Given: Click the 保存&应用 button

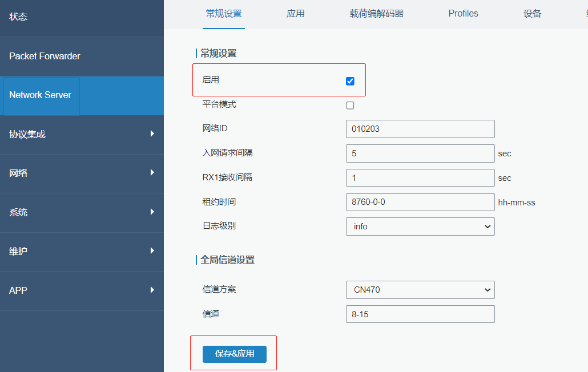Looking at the screenshot, I should pos(234,354).
